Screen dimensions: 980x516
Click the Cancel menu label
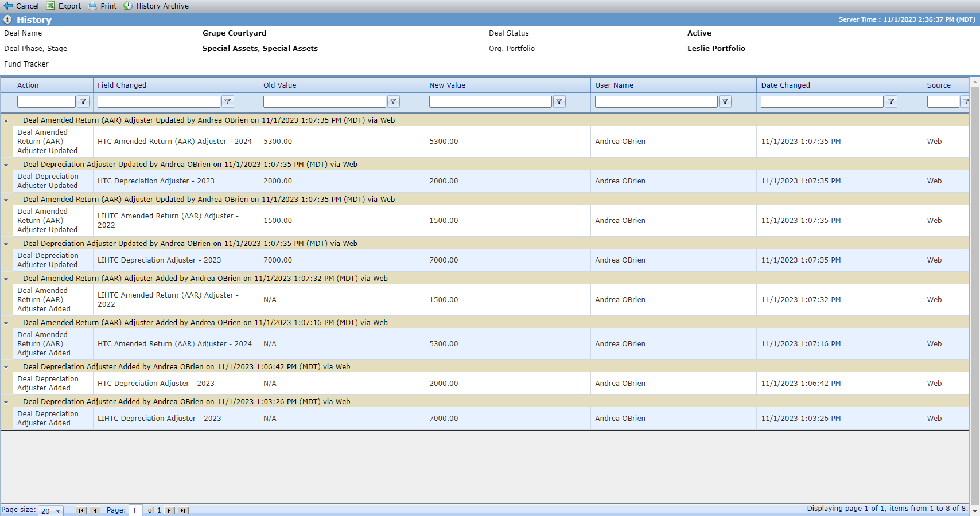28,6
